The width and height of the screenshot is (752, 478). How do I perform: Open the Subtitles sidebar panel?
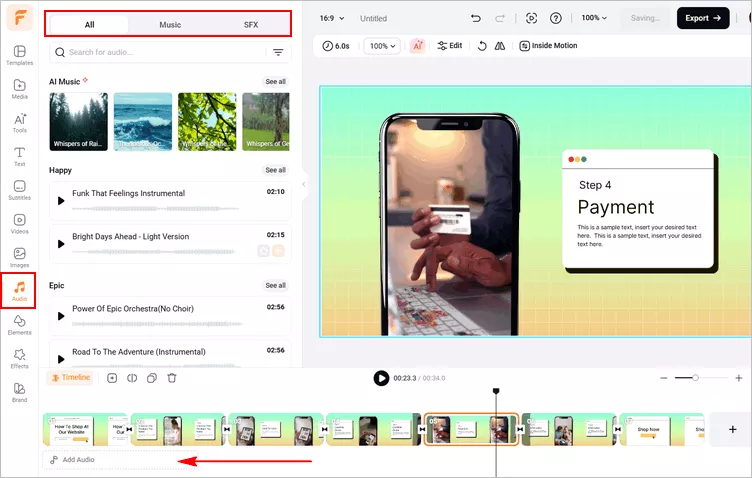20,190
